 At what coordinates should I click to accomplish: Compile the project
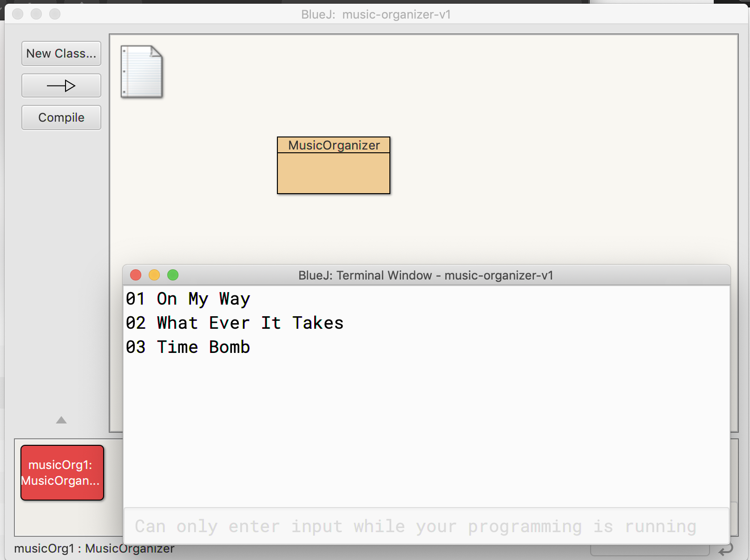click(61, 117)
